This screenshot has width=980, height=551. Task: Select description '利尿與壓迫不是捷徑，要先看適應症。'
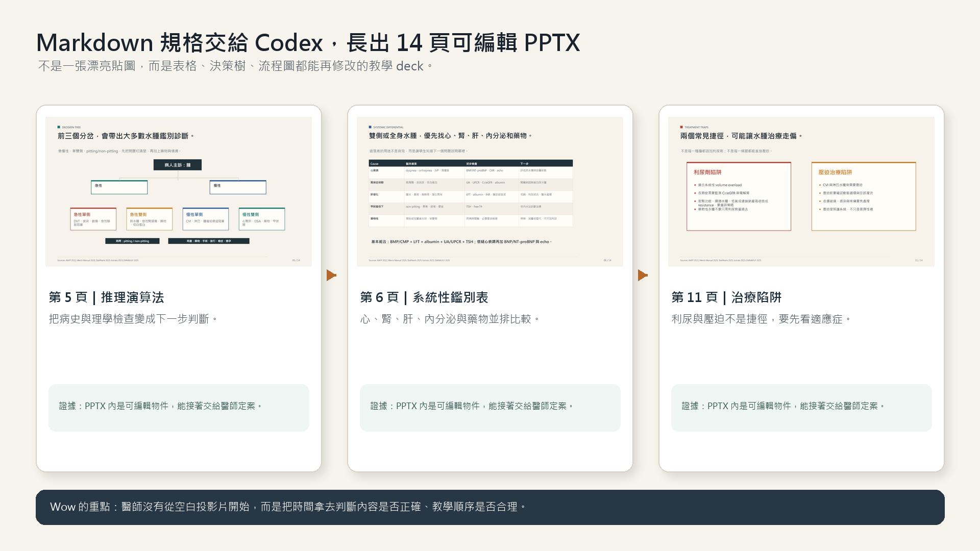coord(762,319)
